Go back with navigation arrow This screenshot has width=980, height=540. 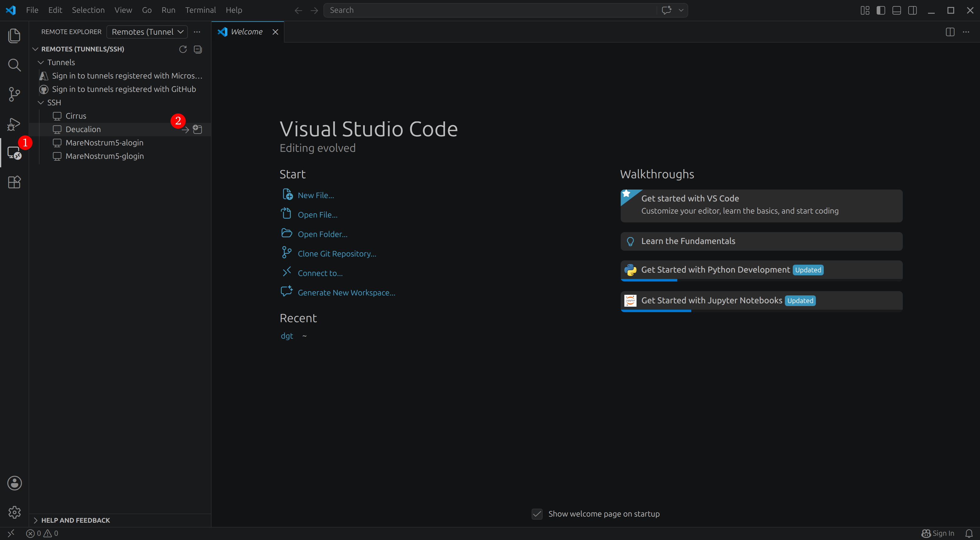pyautogui.click(x=298, y=10)
